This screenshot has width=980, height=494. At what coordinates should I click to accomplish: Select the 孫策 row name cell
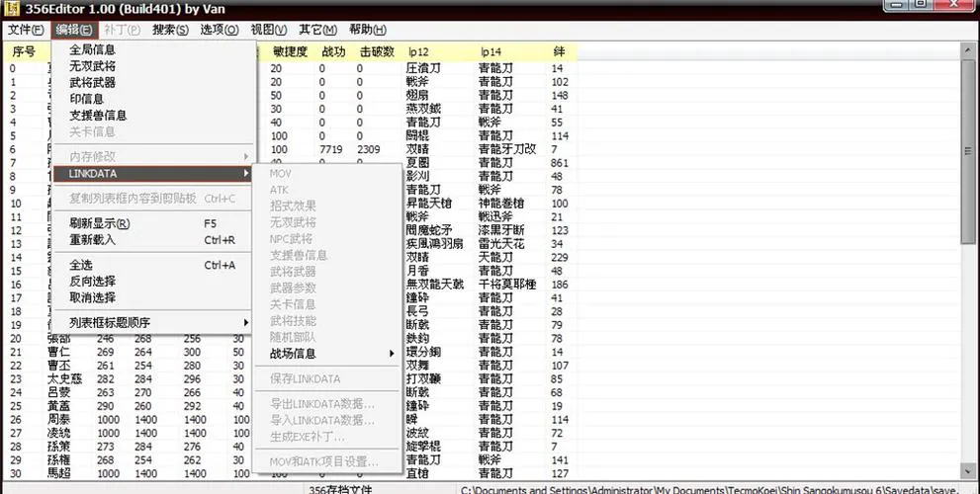[x=58, y=447]
